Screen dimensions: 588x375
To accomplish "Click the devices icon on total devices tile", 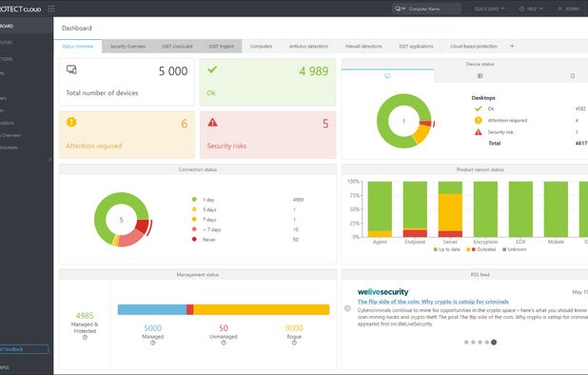I will [x=71, y=69].
